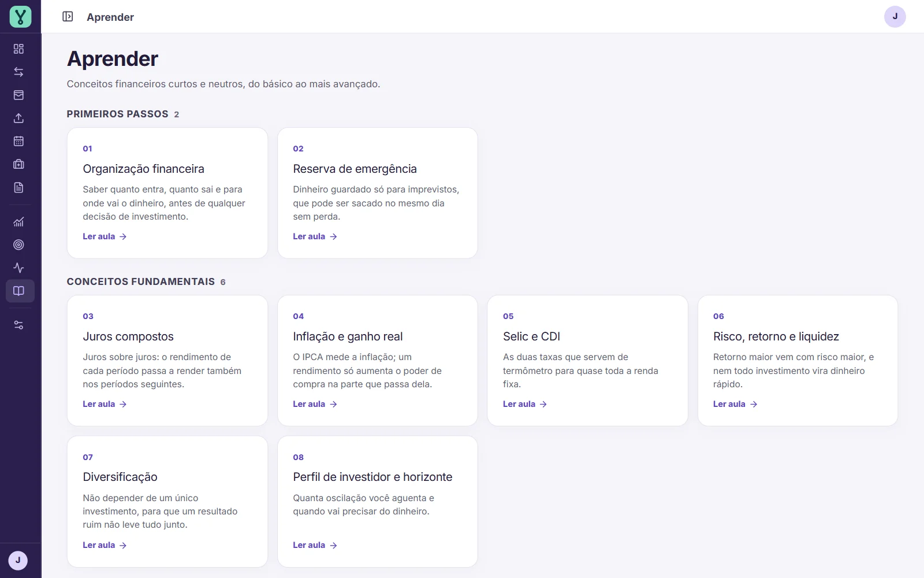Click Ler aula for Inflação e ganho real
The image size is (924, 578).
click(x=315, y=404)
